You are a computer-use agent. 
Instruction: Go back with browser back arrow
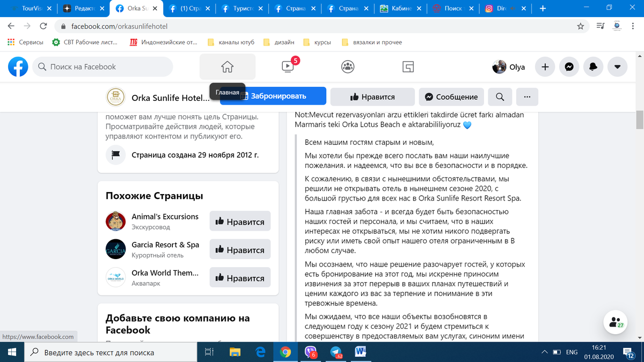click(12, 26)
